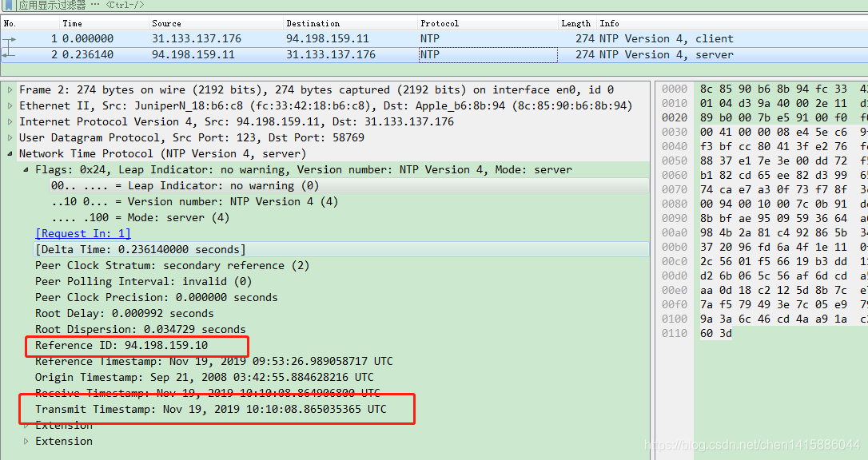Select the Peer Clock Stratum field

click(172, 266)
